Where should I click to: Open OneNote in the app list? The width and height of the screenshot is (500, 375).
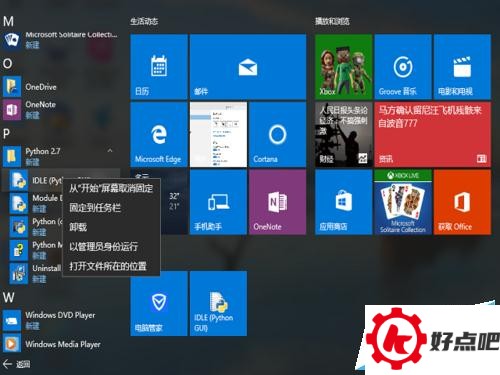(x=60, y=109)
